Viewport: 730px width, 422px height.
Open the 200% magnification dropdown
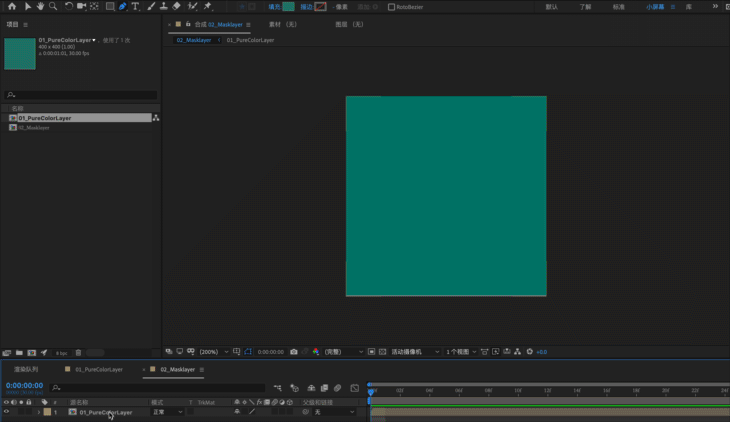214,352
